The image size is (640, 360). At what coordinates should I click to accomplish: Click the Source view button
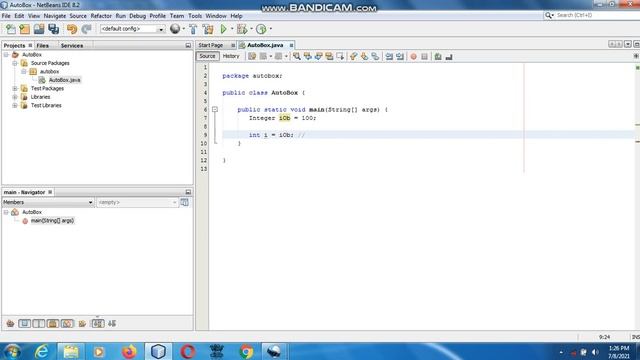coord(207,56)
